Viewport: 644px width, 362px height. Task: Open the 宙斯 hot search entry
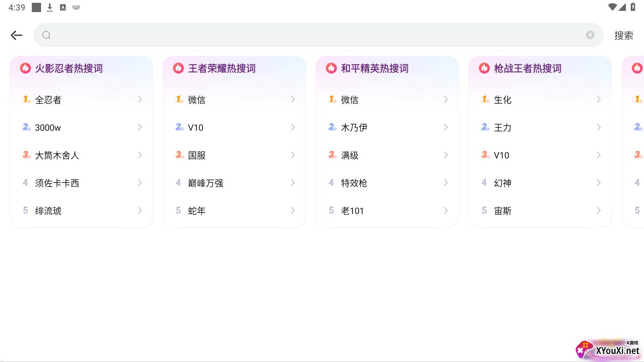tap(502, 211)
